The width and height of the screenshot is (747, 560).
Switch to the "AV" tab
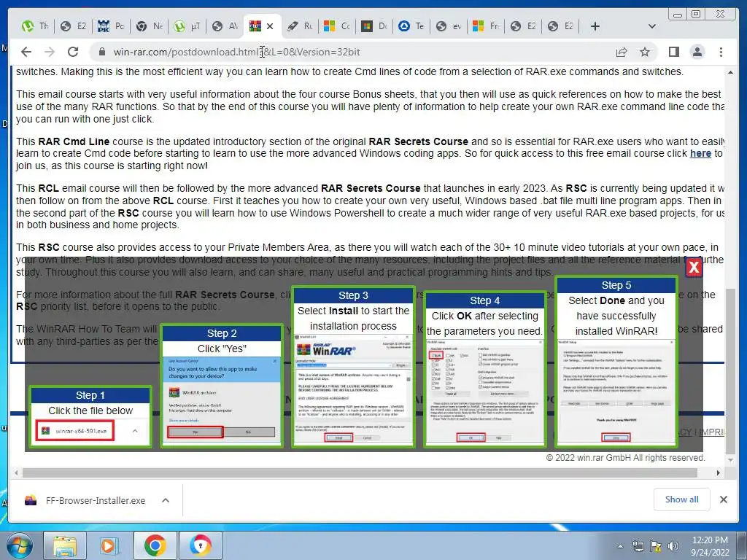click(x=225, y=26)
